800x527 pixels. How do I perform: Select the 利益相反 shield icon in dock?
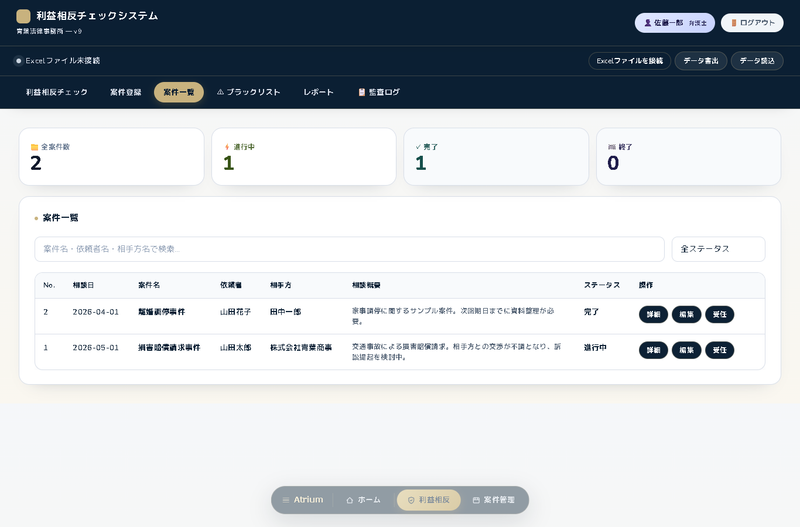[x=411, y=500]
